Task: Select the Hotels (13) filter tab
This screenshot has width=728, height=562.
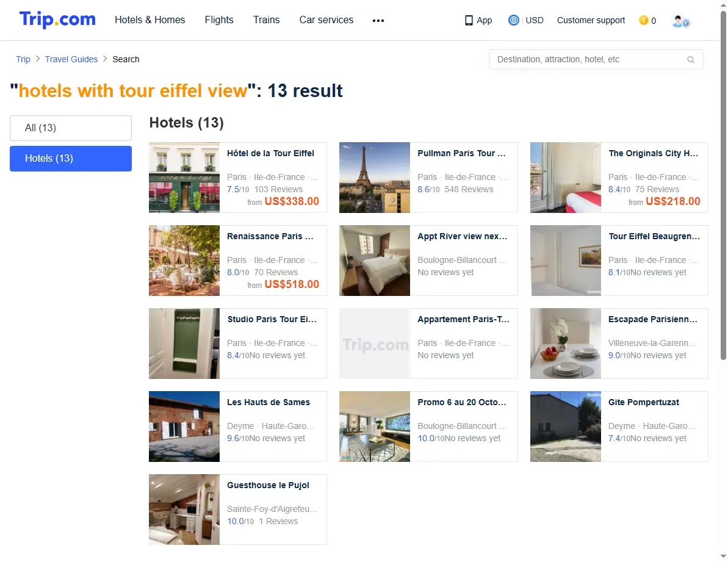Action: click(71, 159)
